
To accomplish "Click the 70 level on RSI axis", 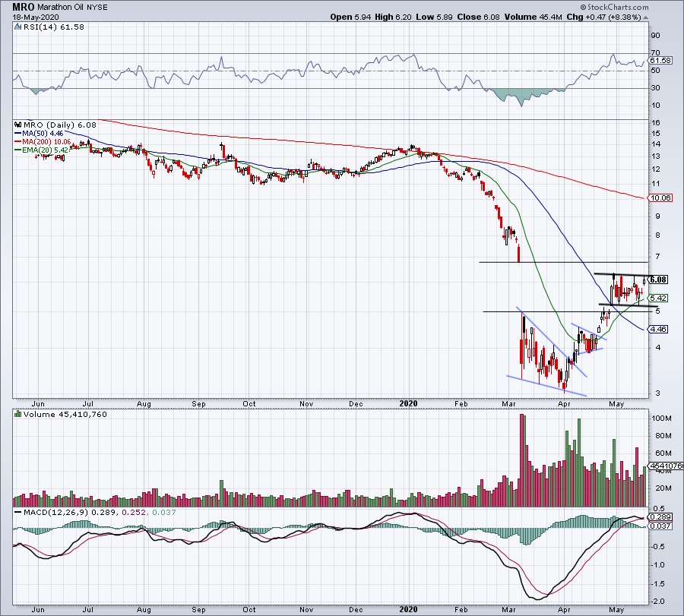I will click(x=655, y=52).
